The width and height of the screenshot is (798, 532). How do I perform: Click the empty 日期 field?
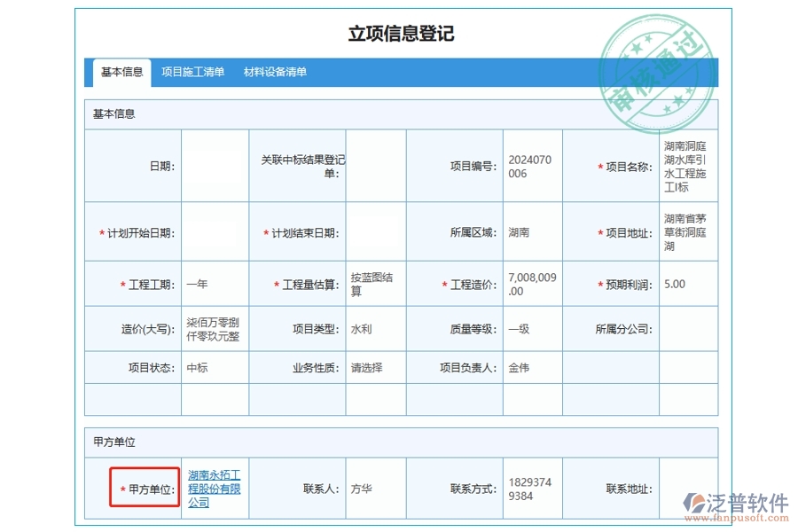(x=215, y=166)
